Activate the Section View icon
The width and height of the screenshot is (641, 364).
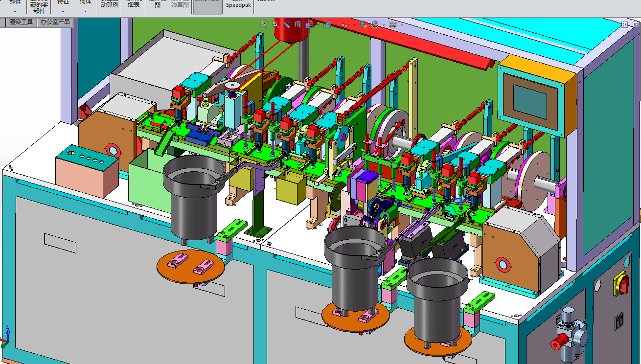(x=298, y=24)
